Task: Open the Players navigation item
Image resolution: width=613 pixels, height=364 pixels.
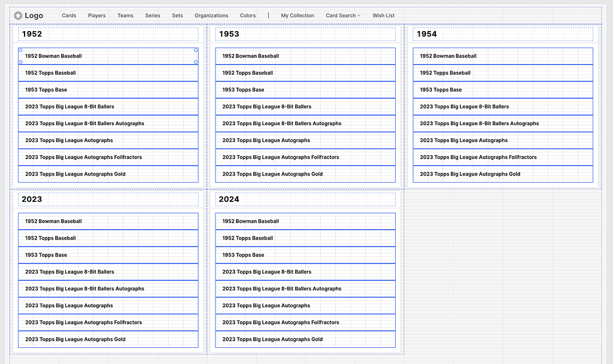Action: click(96, 16)
